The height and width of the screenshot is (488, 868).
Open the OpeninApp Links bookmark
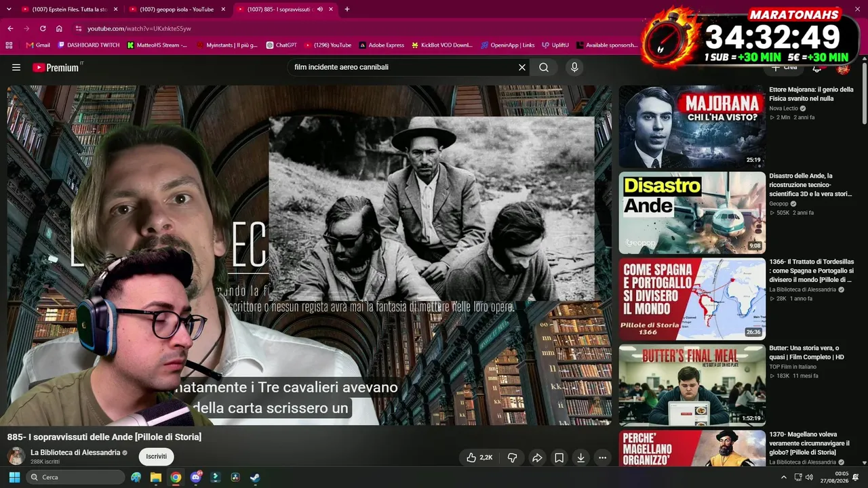(x=508, y=45)
